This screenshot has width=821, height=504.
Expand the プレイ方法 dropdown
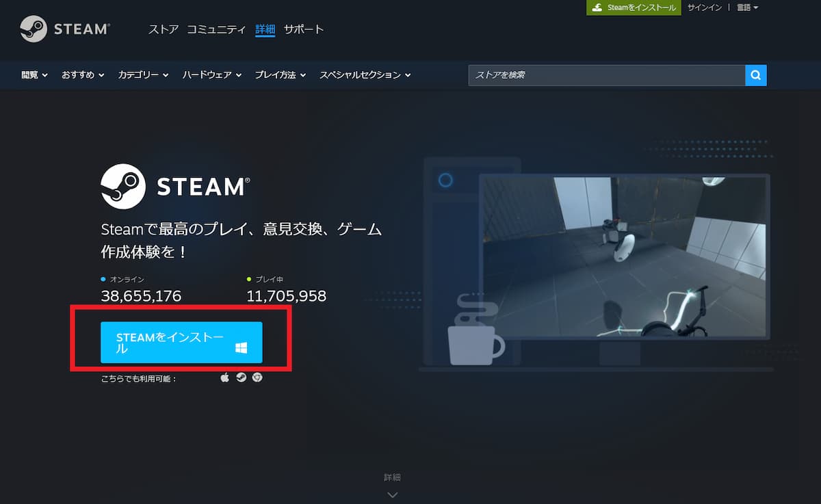(281, 75)
